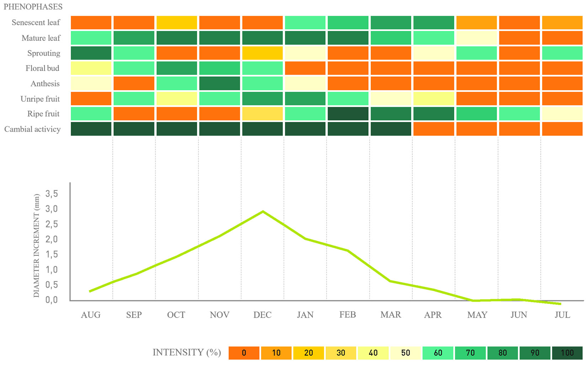Click the Floral bud cell for August
The width and height of the screenshot is (588, 365).
(x=91, y=68)
